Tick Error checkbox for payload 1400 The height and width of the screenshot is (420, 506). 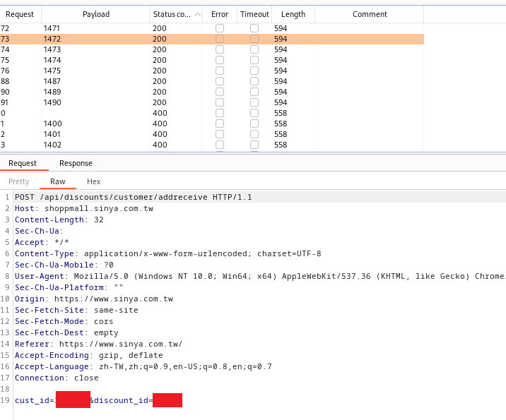220,124
